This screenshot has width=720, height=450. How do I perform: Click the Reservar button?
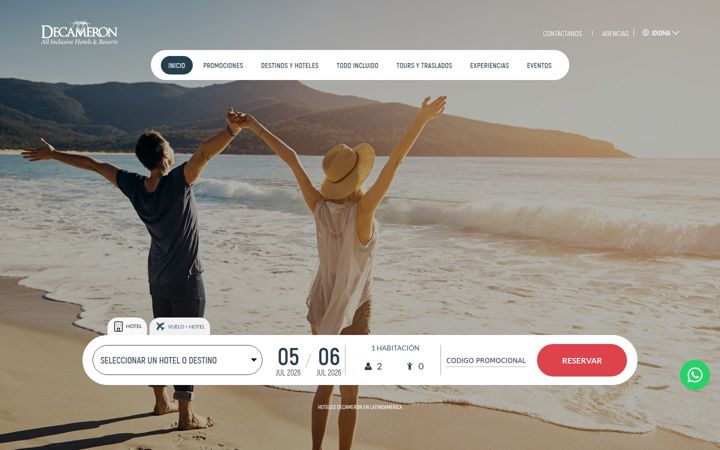coord(582,360)
